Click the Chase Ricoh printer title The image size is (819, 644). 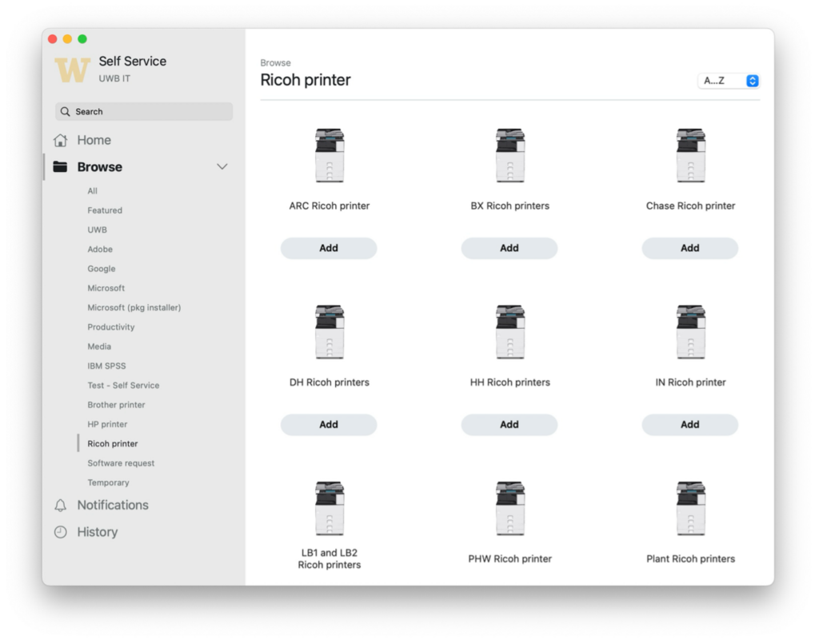pos(690,206)
